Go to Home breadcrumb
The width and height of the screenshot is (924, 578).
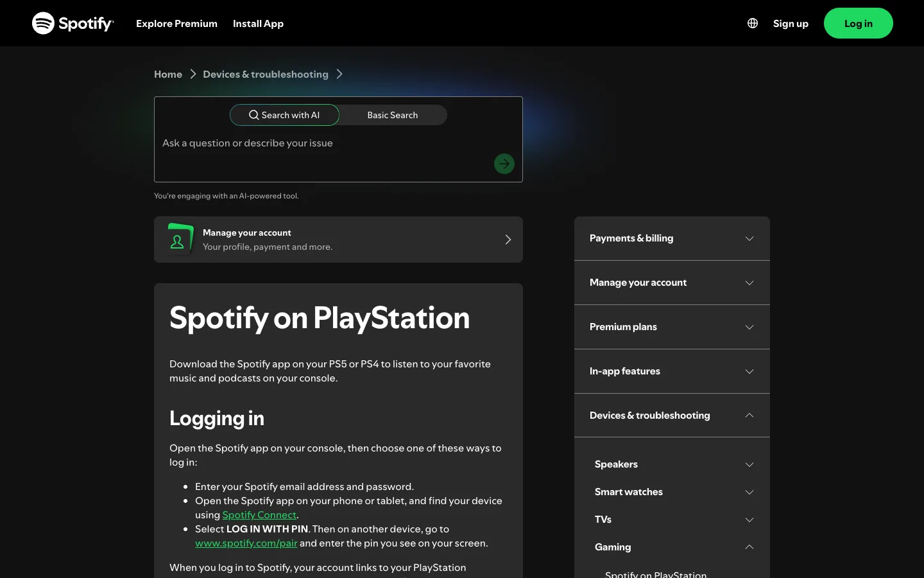point(168,74)
